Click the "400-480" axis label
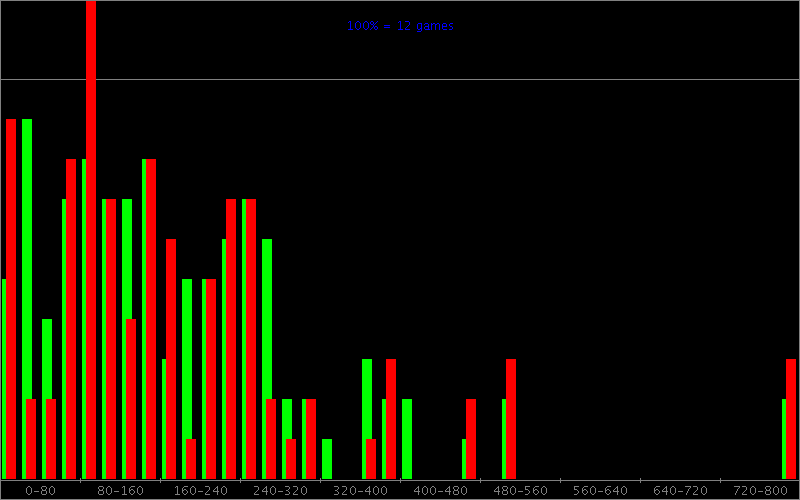 [x=440, y=491]
